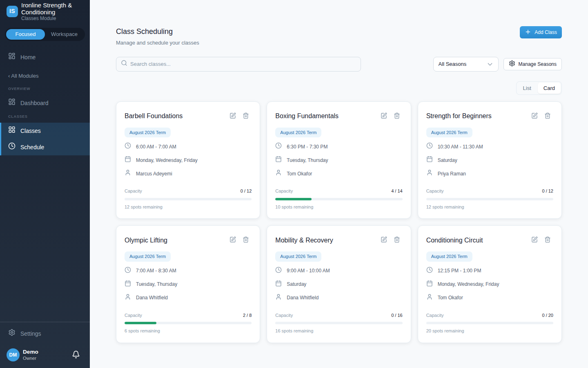Delete the Olympic Lifting class
Viewport: 588px width, 368px height.
[x=246, y=240]
